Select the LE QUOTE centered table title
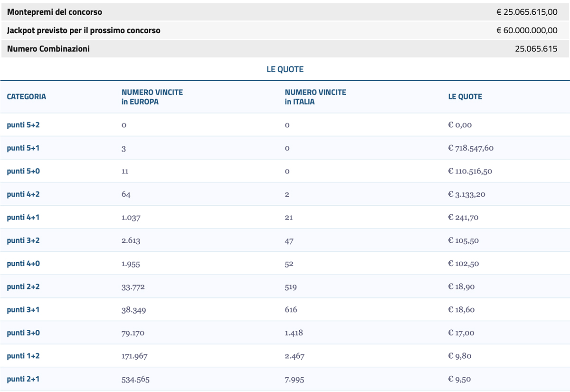Screen dimensions: 570x392 (285, 69)
